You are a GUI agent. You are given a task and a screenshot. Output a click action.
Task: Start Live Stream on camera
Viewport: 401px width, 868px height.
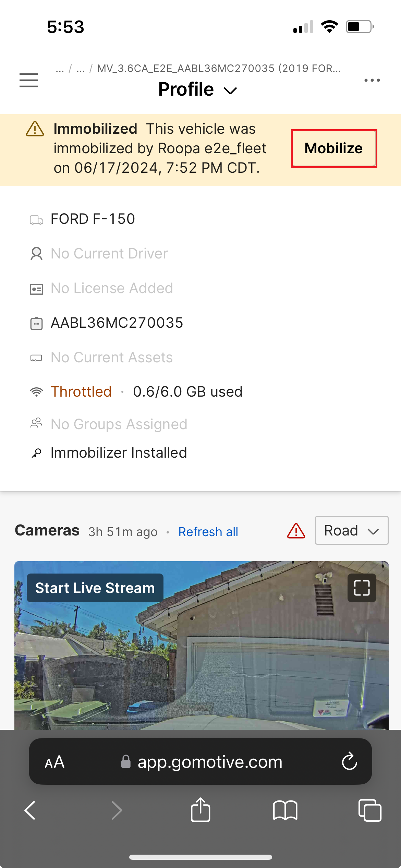(95, 588)
